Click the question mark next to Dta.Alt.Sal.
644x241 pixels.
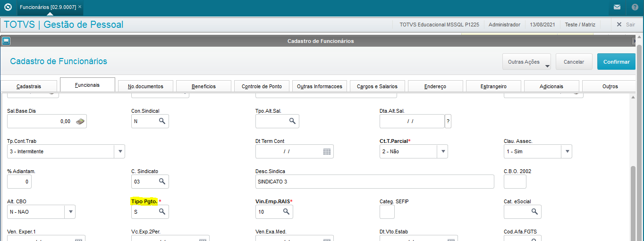tap(448, 121)
